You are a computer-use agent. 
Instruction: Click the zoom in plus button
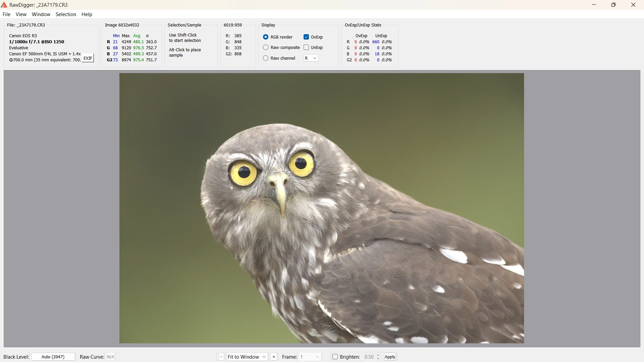274,357
